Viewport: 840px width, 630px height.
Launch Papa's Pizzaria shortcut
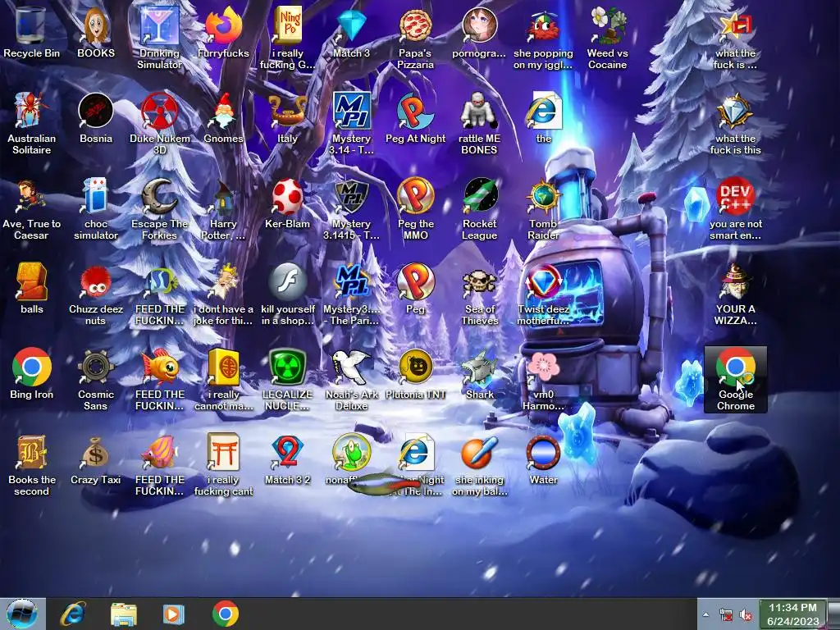[x=415, y=38]
